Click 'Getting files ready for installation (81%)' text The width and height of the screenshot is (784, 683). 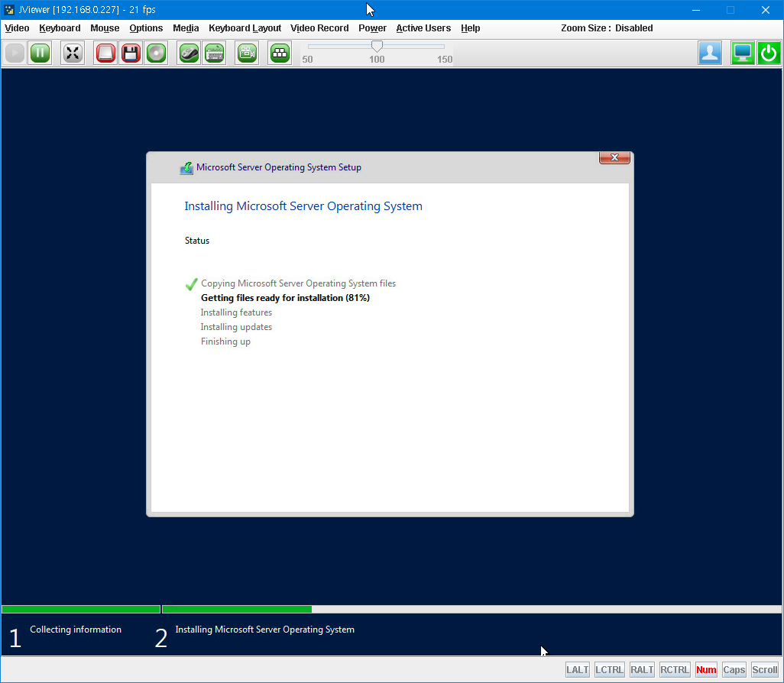click(285, 298)
